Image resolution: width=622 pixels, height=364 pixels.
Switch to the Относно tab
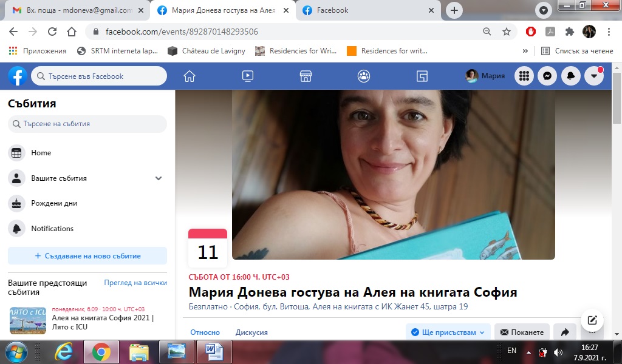pyautogui.click(x=205, y=332)
